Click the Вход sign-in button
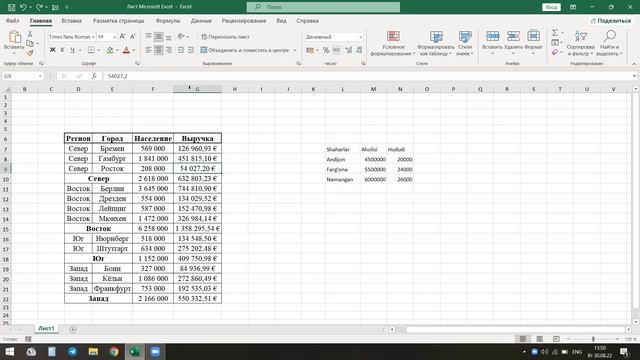 (551, 7)
